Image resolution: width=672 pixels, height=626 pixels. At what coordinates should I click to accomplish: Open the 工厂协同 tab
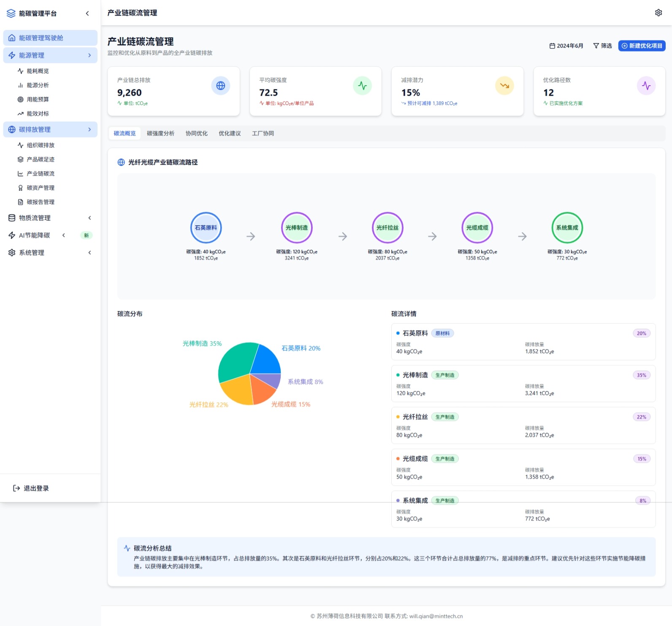click(x=263, y=133)
